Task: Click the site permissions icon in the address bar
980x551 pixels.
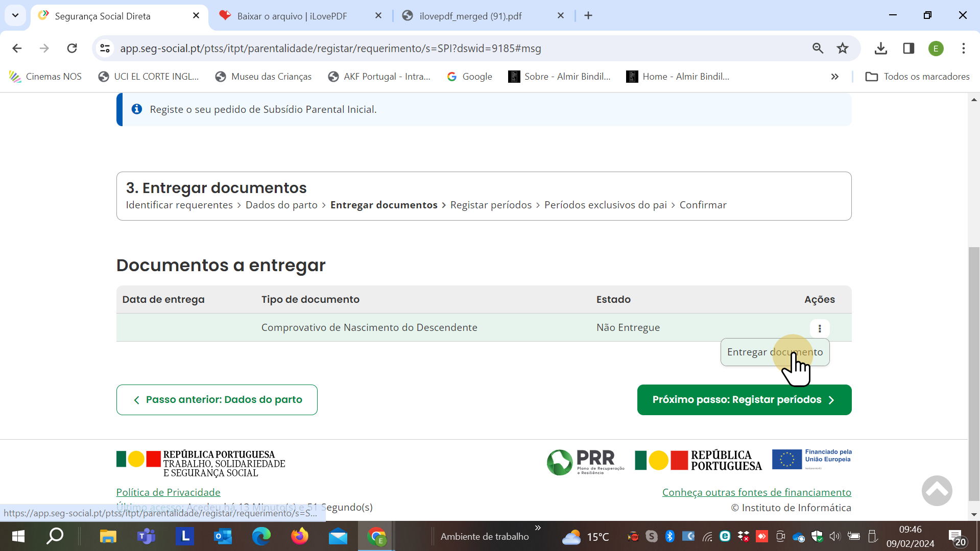Action: coord(105,49)
